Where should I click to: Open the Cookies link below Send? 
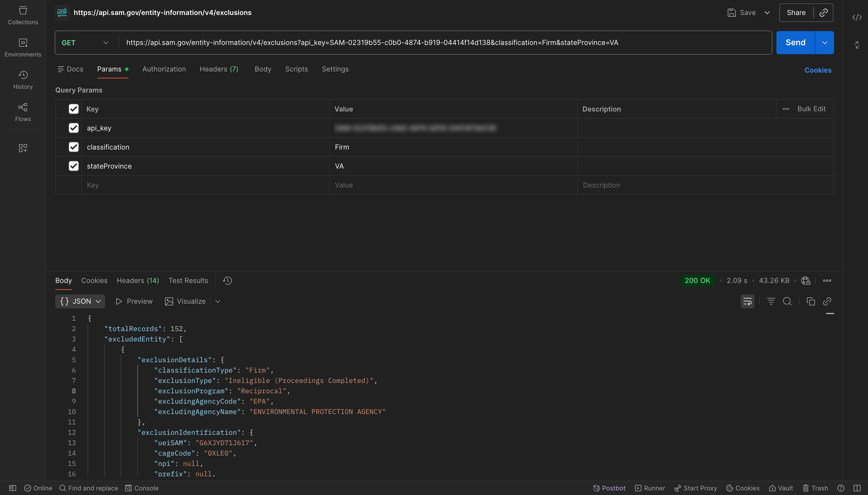click(818, 70)
